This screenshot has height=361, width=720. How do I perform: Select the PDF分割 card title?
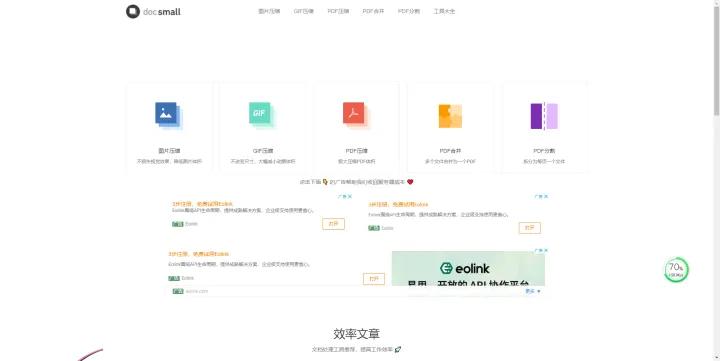[x=544, y=151]
